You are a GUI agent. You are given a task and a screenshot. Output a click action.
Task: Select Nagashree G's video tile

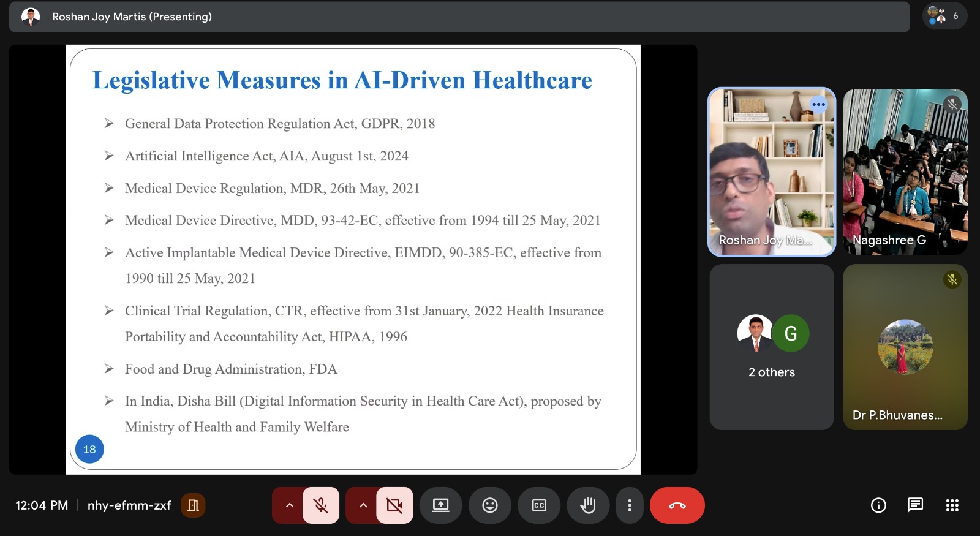click(905, 172)
